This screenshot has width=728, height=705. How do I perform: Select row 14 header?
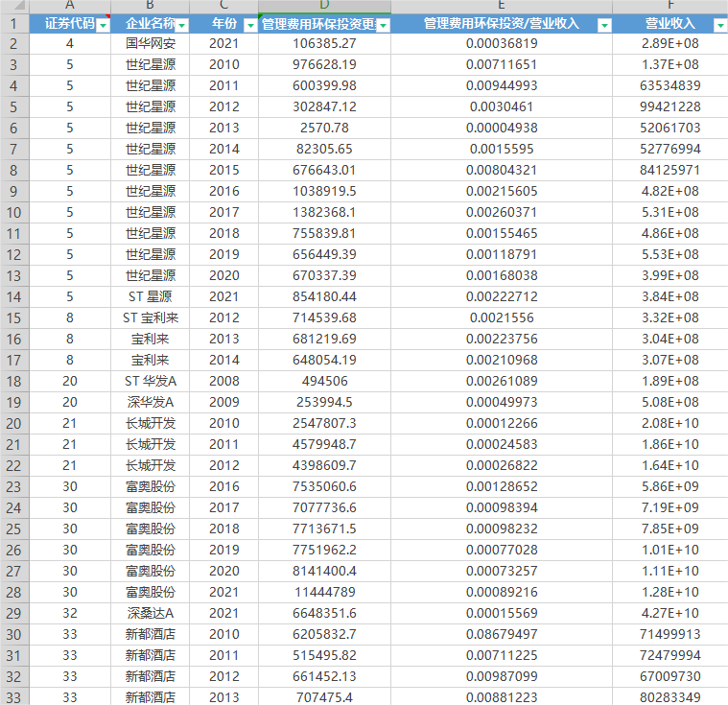click(x=14, y=296)
